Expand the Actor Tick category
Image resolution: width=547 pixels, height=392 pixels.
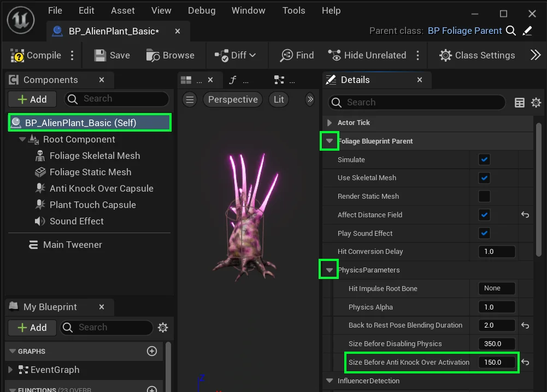point(330,123)
